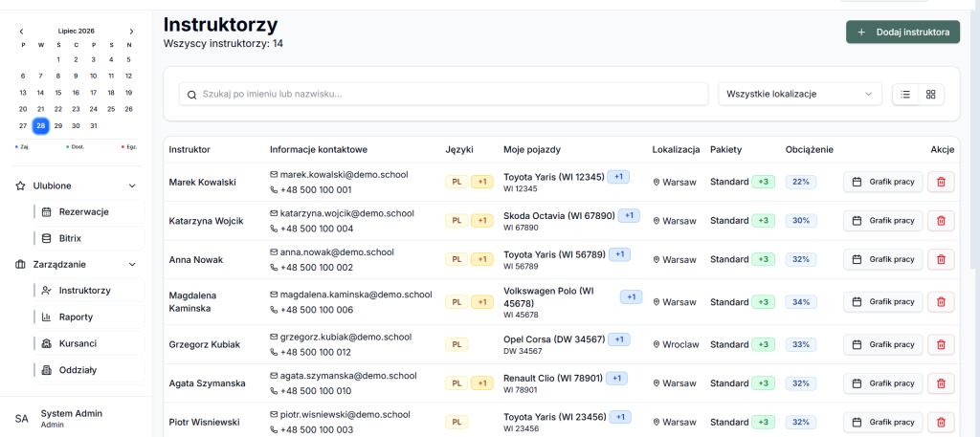Click Opel Corsa (DW 34567) vehicle
The image size is (980, 437).
pyautogui.click(x=554, y=339)
